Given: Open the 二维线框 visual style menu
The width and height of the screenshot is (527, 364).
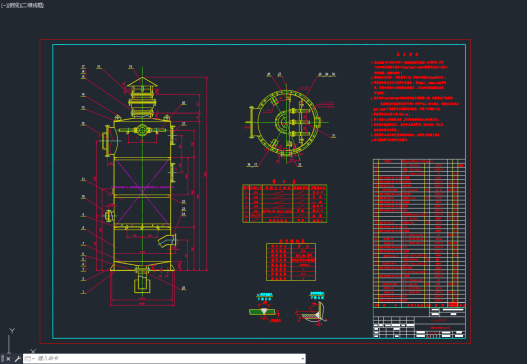Looking at the screenshot, I should click(x=33, y=5).
